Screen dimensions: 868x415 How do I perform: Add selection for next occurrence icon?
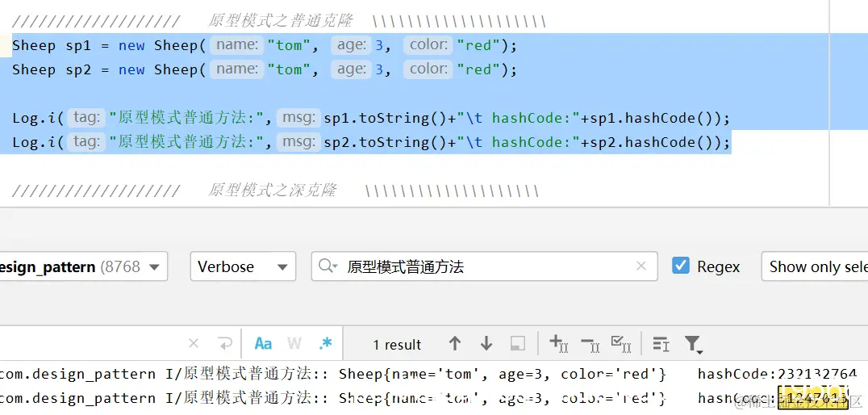558,344
